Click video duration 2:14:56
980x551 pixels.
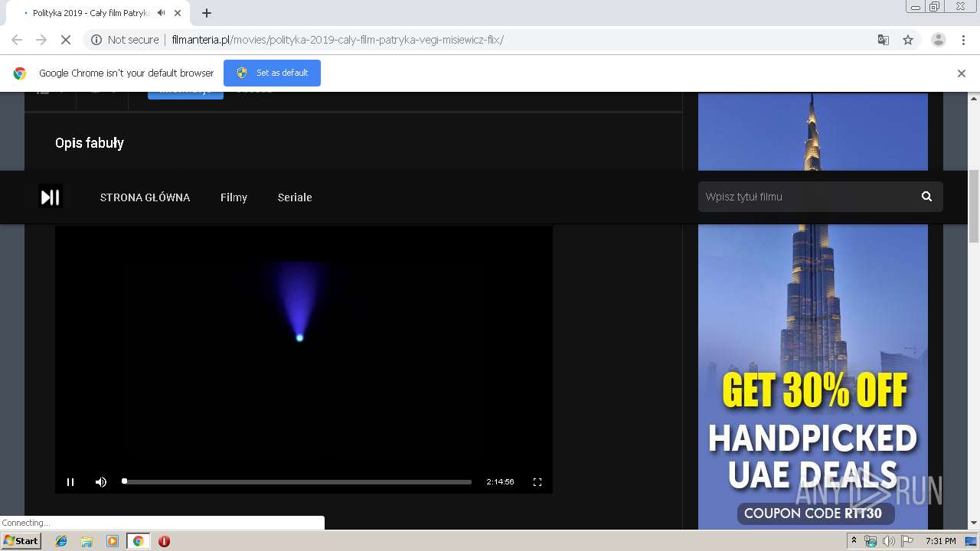[x=500, y=482]
